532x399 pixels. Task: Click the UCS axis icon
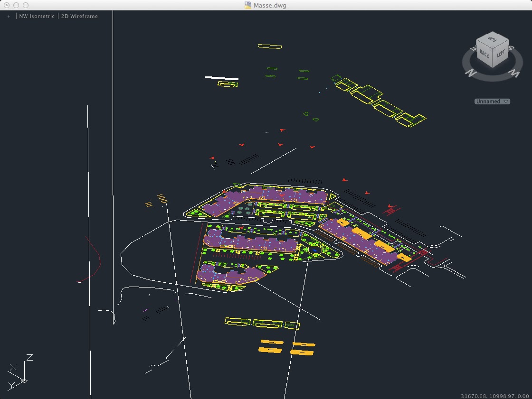pyautogui.click(x=19, y=372)
